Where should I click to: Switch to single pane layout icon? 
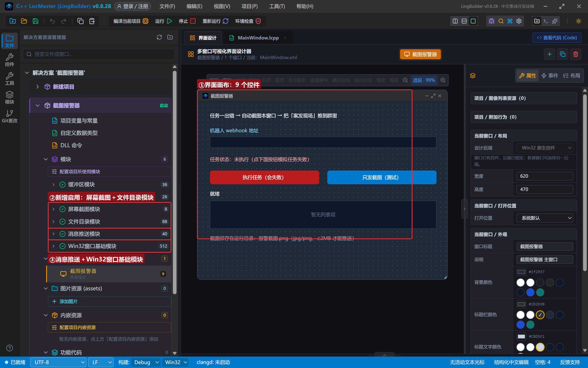click(473, 21)
